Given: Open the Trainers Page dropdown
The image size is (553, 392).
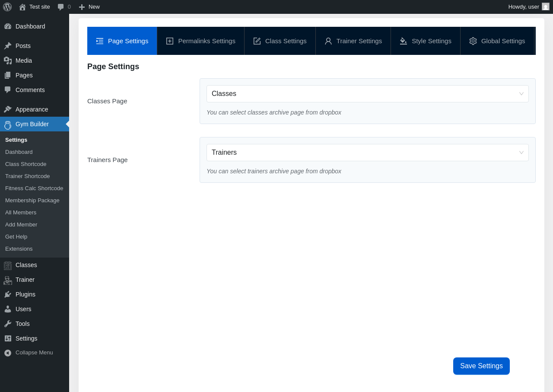Looking at the screenshot, I should click(367, 153).
